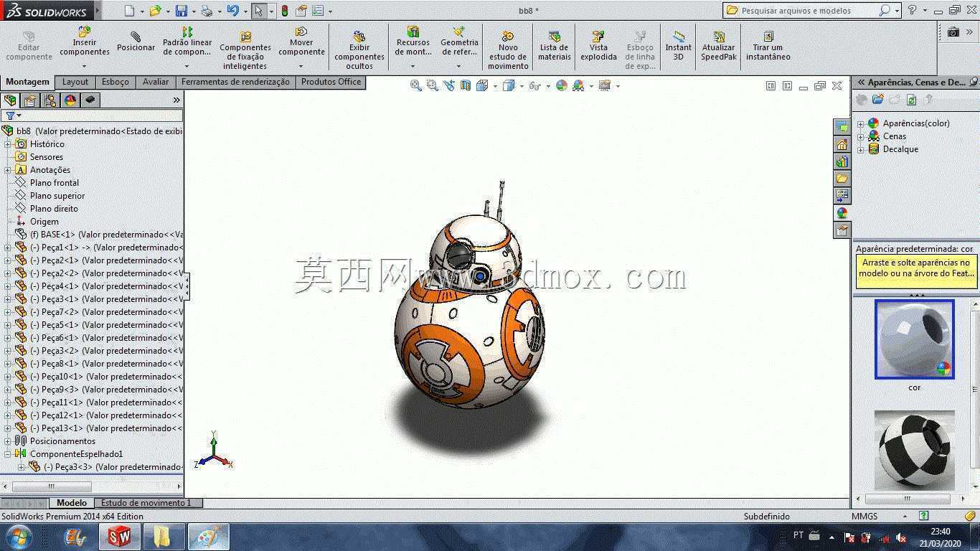Open the Windows Start button
This screenshot has height=551, width=980.
point(18,537)
